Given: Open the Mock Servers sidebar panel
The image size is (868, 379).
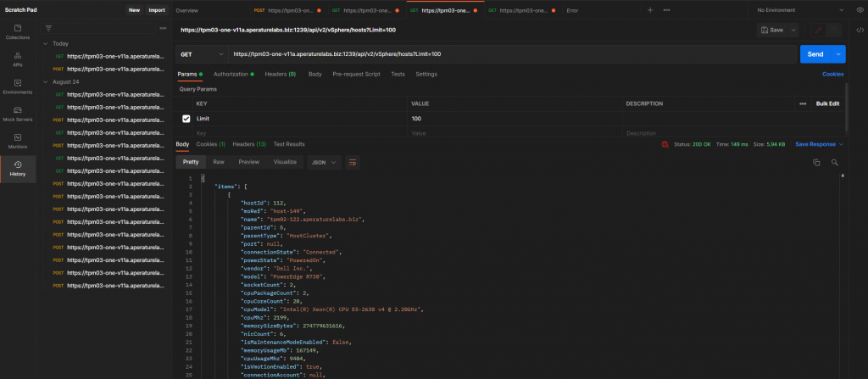Looking at the screenshot, I should (x=18, y=114).
